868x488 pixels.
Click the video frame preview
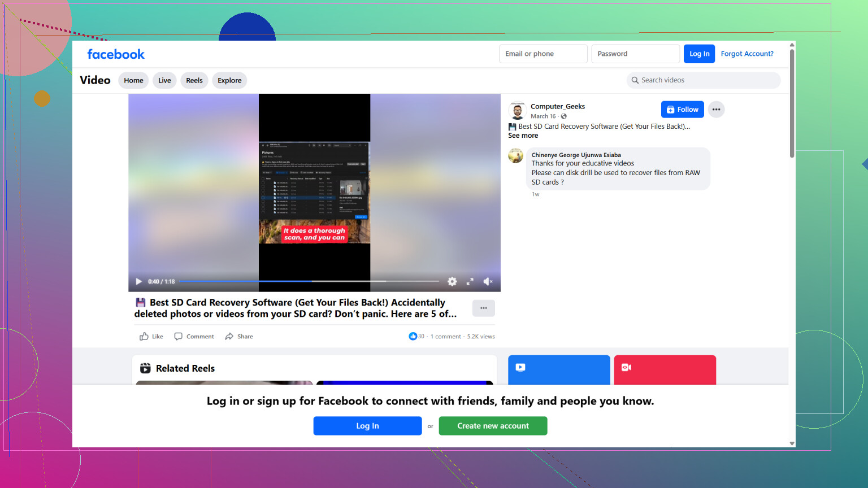314,193
